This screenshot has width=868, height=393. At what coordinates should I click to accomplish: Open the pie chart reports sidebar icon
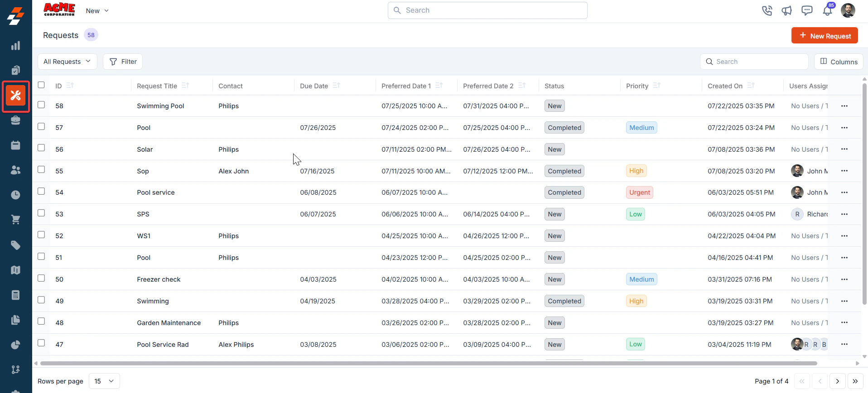click(15, 345)
